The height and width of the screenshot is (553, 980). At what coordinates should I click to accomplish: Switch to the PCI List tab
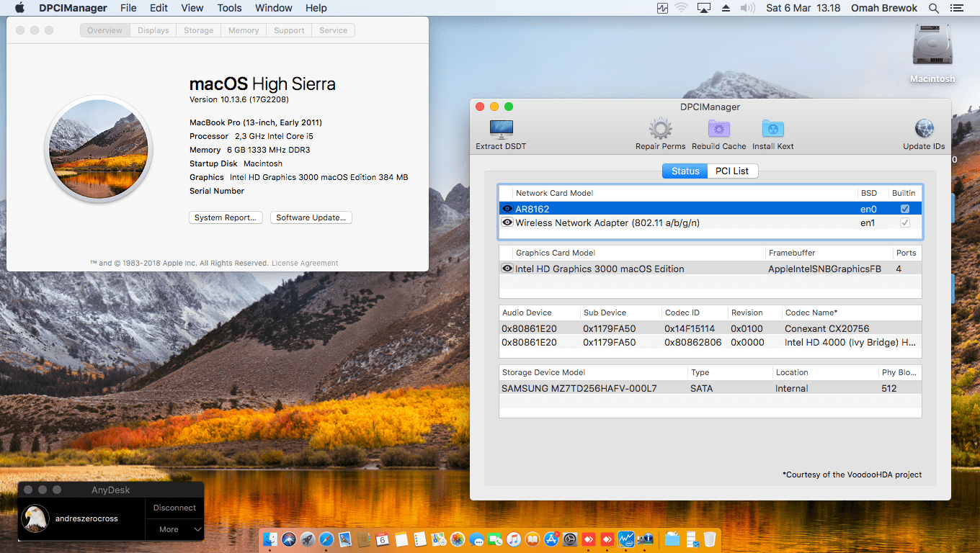(732, 171)
